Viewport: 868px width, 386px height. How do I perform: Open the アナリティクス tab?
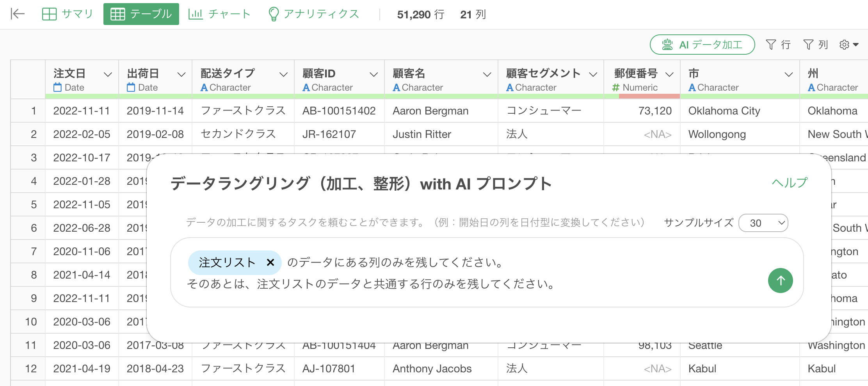(314, 14)
